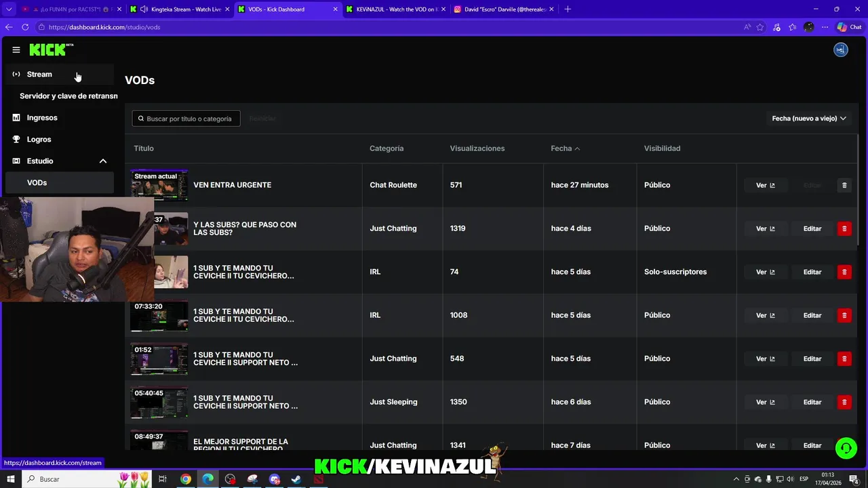Image resolution: width=868 pixels, height=488 pixels.
Task: Add page to favorites star
Action: click(x=760, y=27)
